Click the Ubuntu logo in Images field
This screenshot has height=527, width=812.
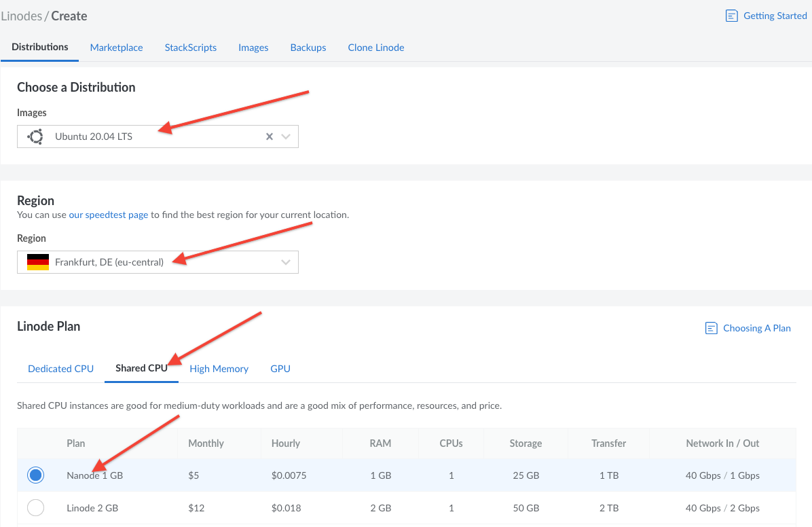(x=35, y=137)
